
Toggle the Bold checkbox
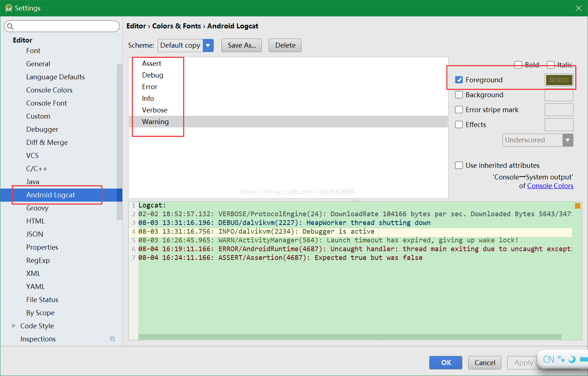(x=518, y=65)
